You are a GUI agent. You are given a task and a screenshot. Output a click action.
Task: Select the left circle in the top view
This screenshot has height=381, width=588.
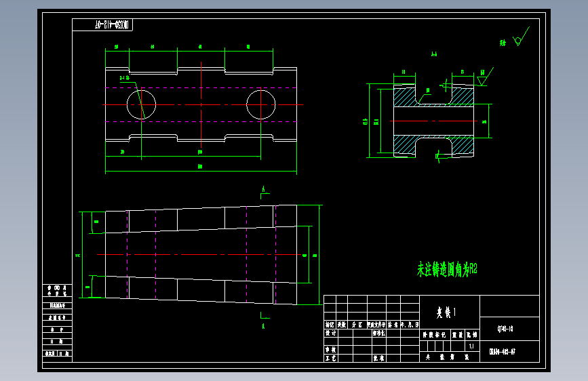tap(141, 104)
